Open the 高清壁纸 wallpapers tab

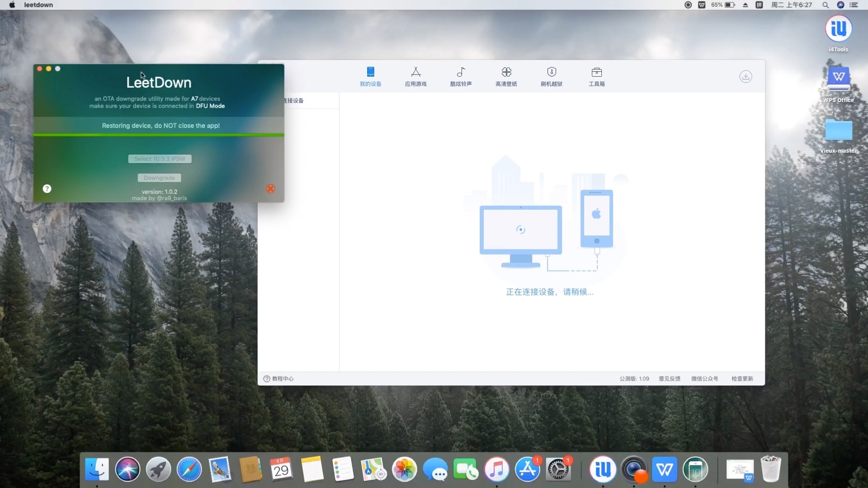coord(506,76)
